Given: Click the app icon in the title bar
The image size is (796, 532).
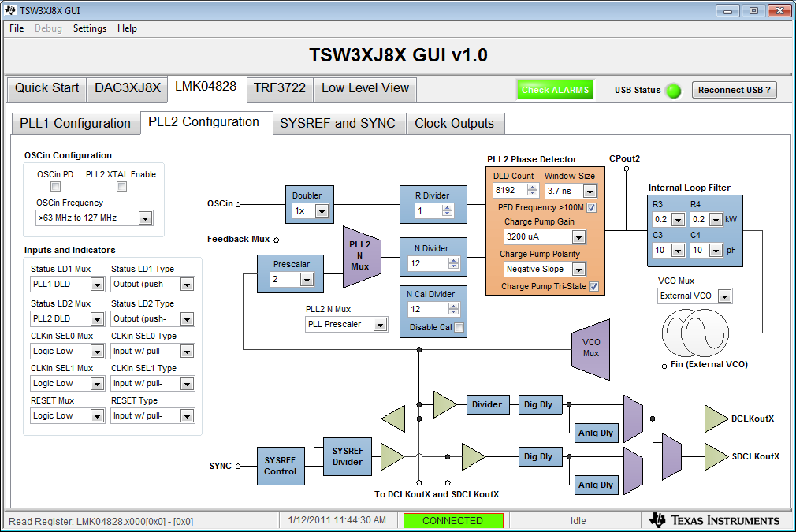Looking at the screenshot, I should (x=11, y=10).
